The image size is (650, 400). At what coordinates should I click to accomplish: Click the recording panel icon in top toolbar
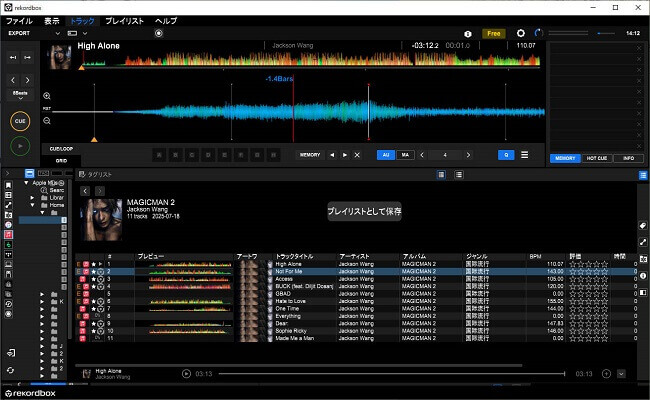point(158,33)
